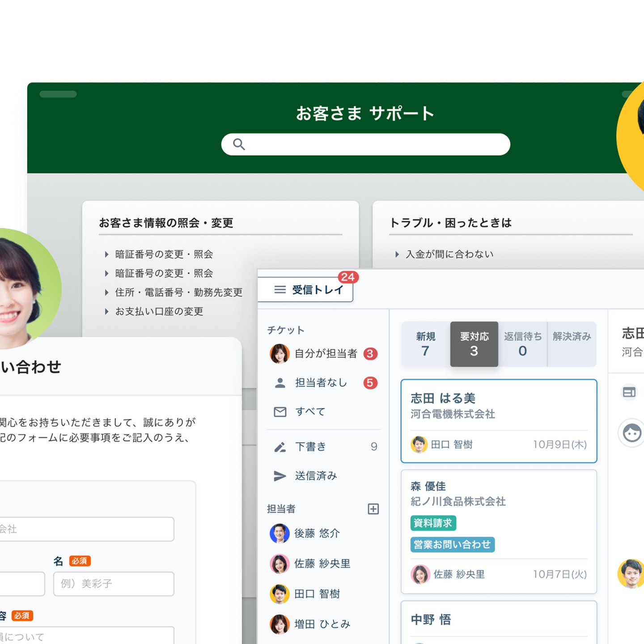Open the hamburger menu beside 受信トレイ
The width and height of the screenshot is (644, 644).
tap(280, 290)
